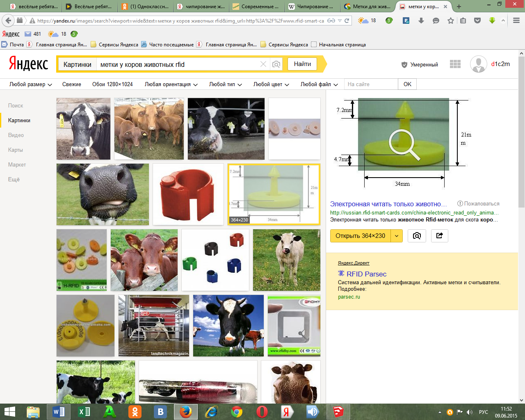
Task: Click the parsec.ru link
Action: (349, 297)
